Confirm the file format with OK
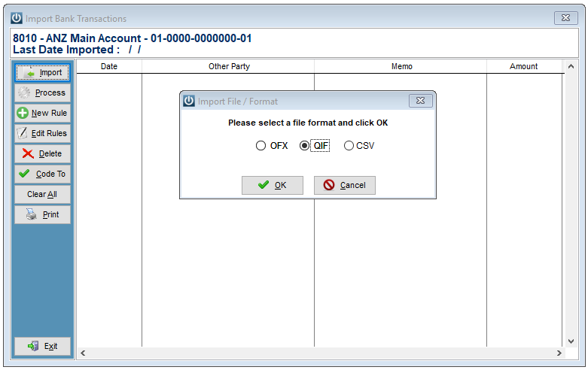This screenshot has height=370, width=588. [x=273, y=185]
